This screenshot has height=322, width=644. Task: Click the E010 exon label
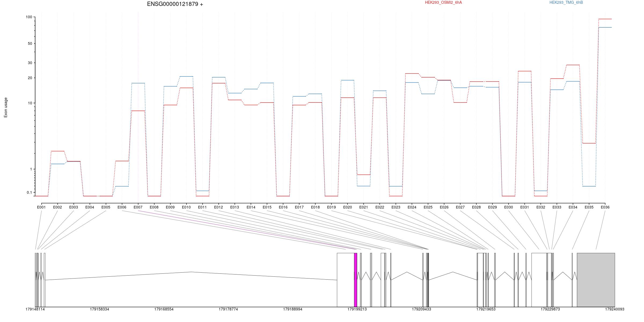pos(186,207)
